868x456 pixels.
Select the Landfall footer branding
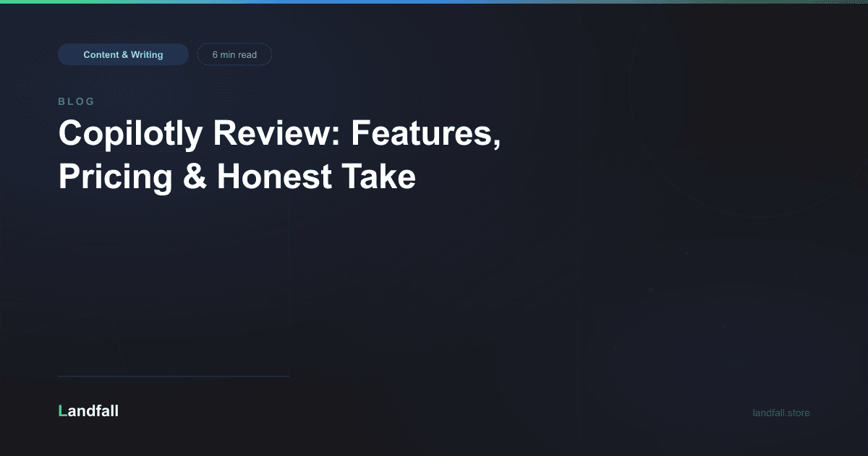coord(88,410)
